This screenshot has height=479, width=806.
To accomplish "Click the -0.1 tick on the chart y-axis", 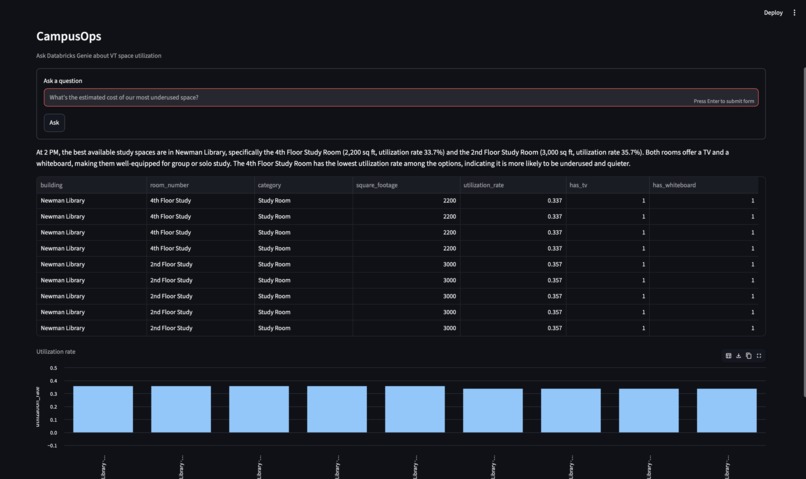I will pyautogui.click(x=52, y=446).
